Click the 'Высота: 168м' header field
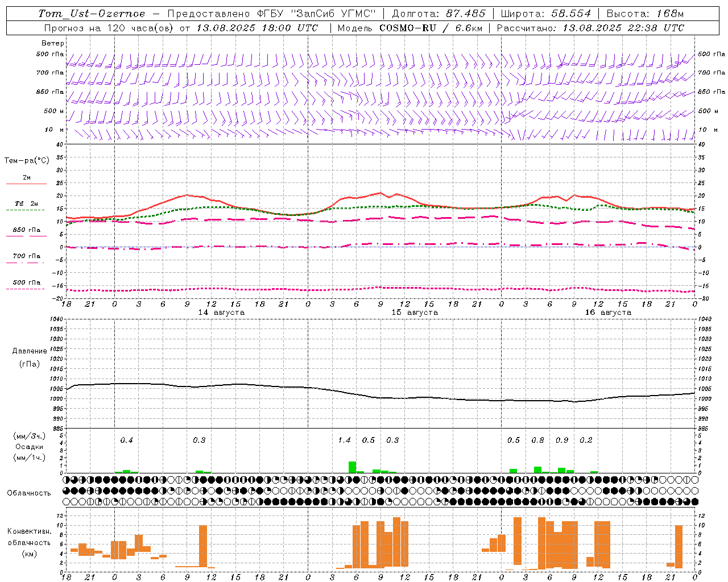Screen dimensions: 728x582 [645, 14]
